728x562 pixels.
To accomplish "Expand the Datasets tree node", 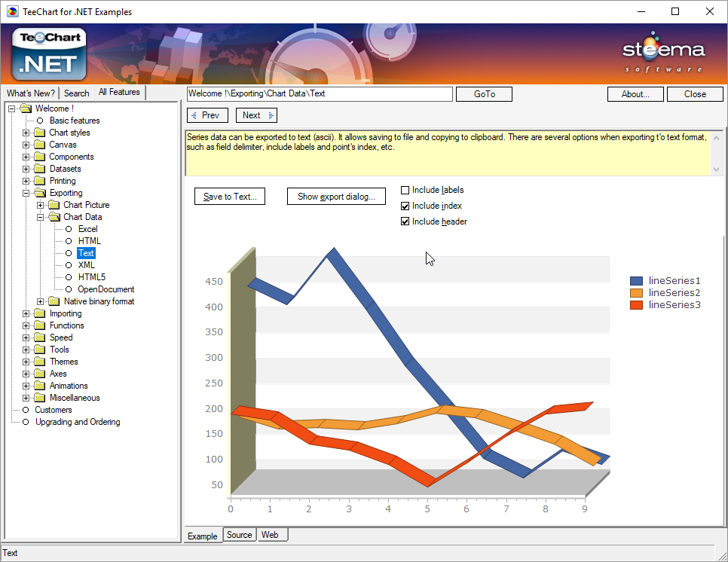I will (x=26, y=169).
